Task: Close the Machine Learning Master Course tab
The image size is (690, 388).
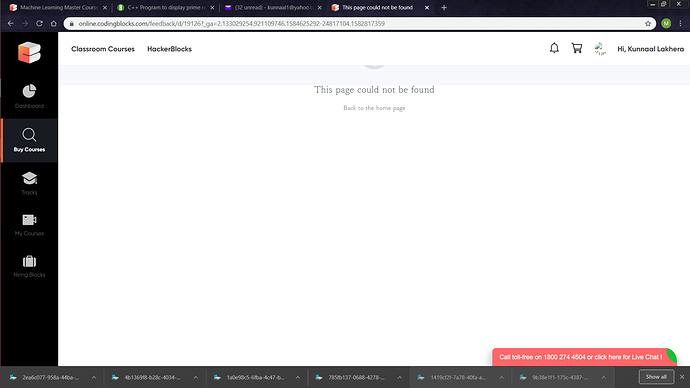Action: [x=105, y=7]
